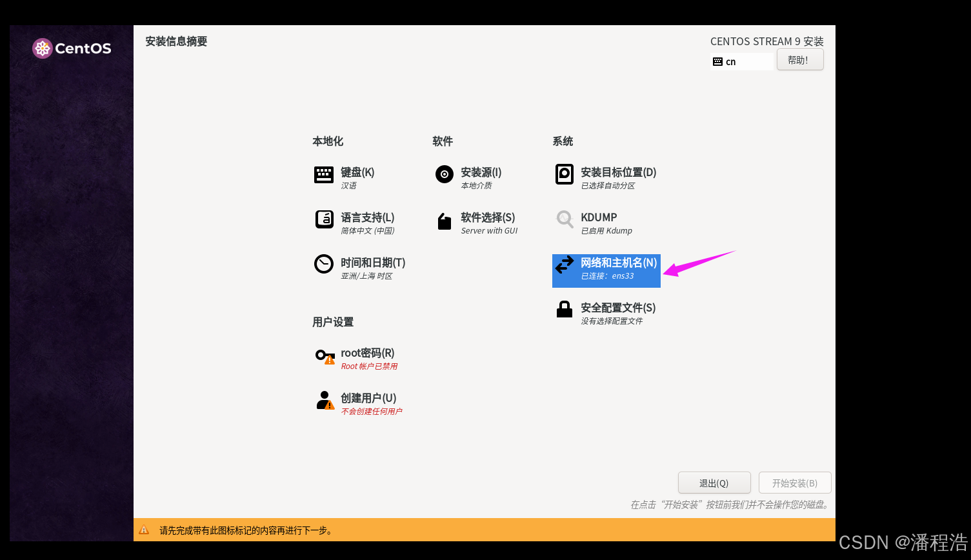Click the 开始安装(B) begin installation button
Image resolution: width=971 pixels, height=560 pixels.
pyautogui.click(x=795, y=483)
